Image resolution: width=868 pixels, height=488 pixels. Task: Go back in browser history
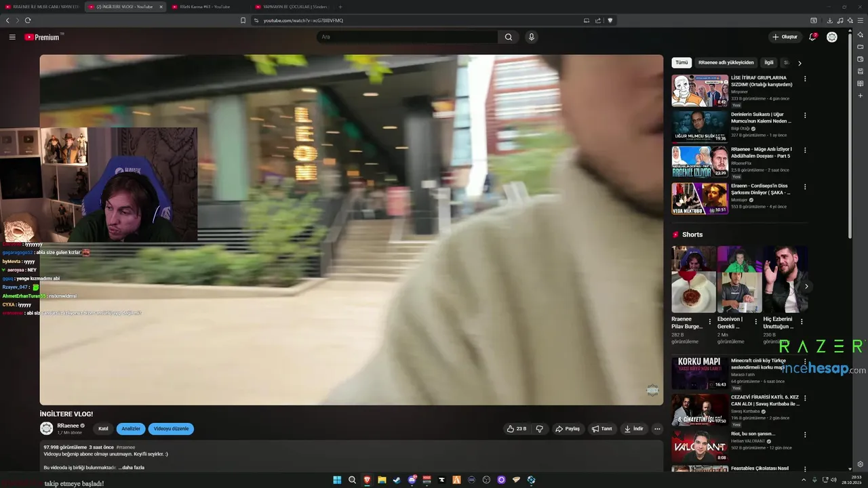coord(7,20)
